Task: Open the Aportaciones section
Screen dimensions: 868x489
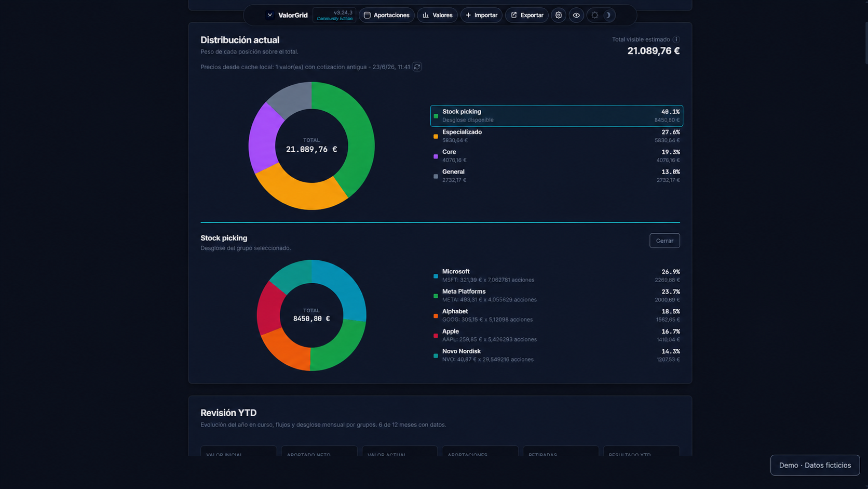Action: tap(387, 15)
